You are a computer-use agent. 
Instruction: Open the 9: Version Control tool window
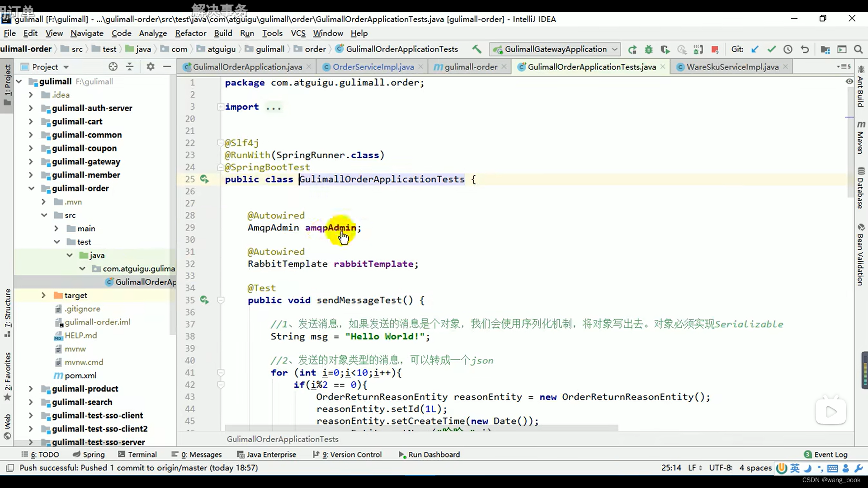point(347,455)
